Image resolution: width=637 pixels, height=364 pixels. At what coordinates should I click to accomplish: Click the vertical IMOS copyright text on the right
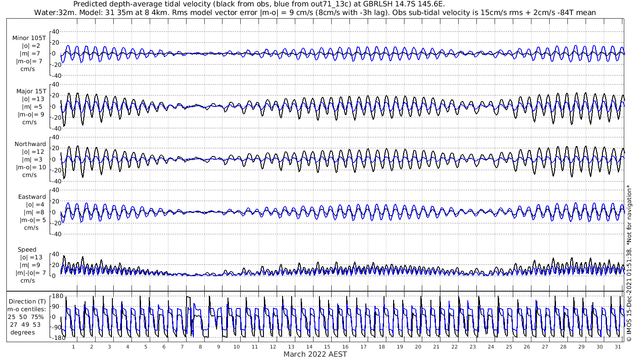629,263
